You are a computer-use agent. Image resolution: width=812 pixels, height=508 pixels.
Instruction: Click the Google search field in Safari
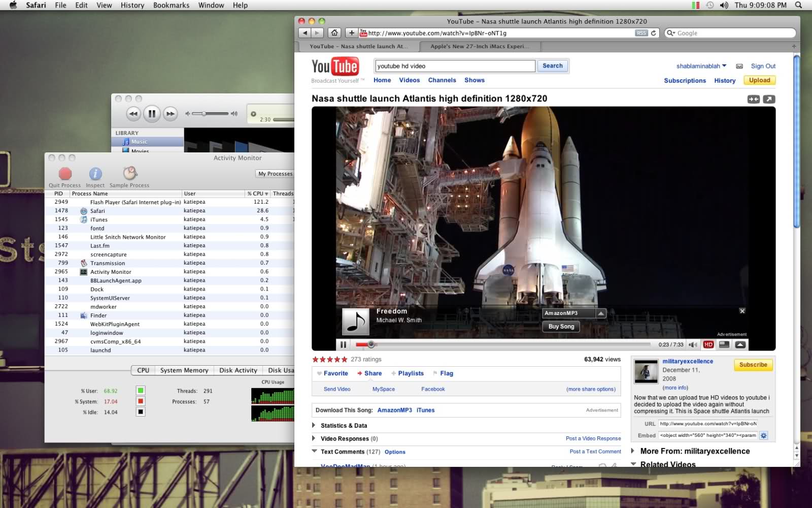point(730,33)
